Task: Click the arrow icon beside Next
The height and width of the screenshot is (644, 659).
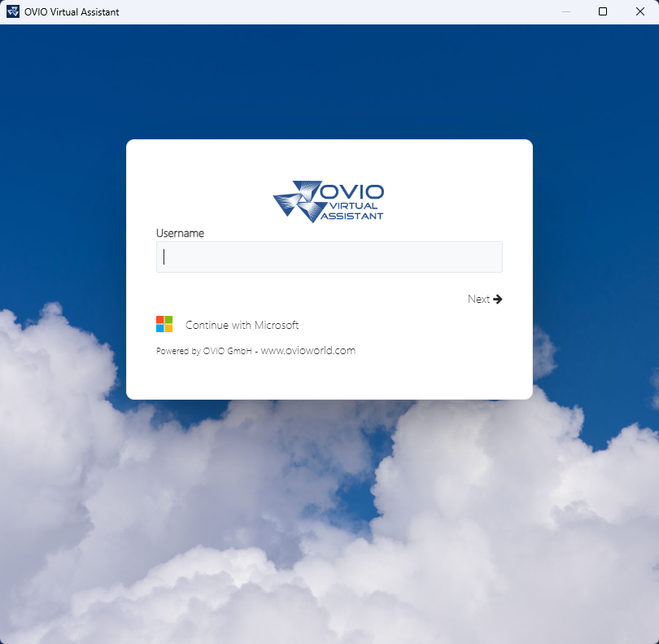Action: 498,299
